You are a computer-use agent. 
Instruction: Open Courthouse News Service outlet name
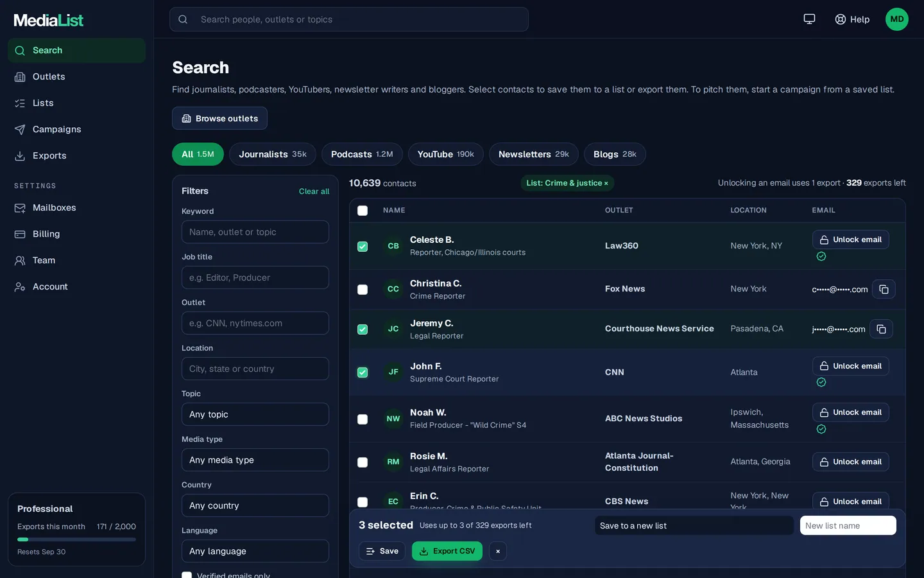pos(659,328)
